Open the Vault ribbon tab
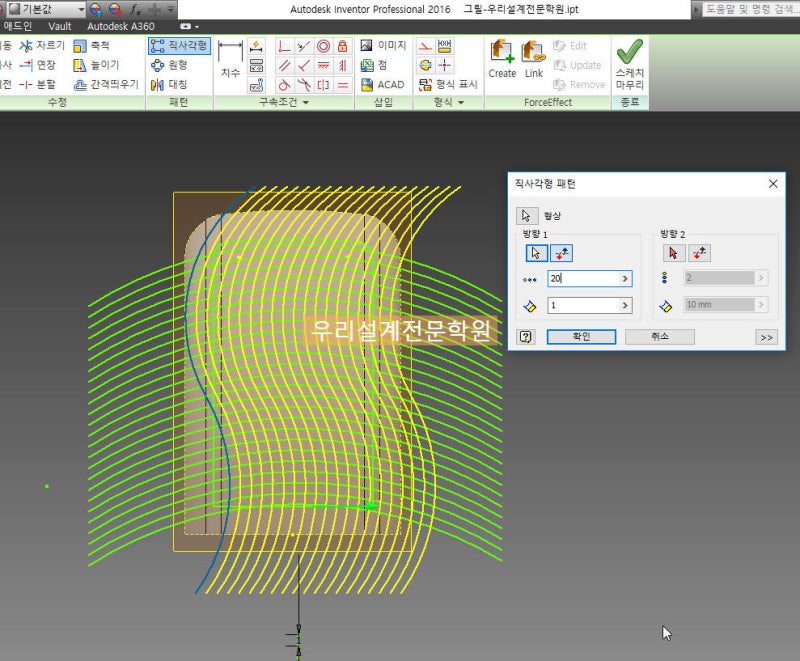The image size is (800, 661). pyautogui.click(x=60, y=25)
